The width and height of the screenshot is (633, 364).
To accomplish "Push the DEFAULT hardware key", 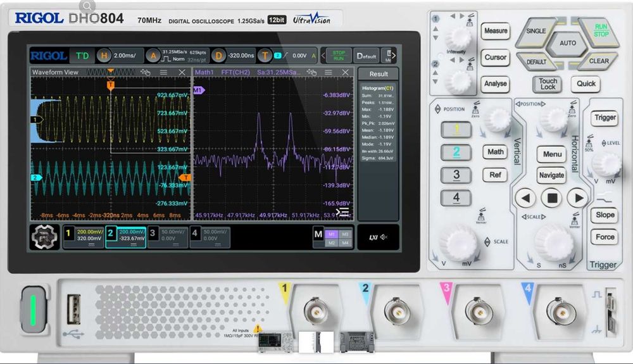I will (x=537, y=62).
